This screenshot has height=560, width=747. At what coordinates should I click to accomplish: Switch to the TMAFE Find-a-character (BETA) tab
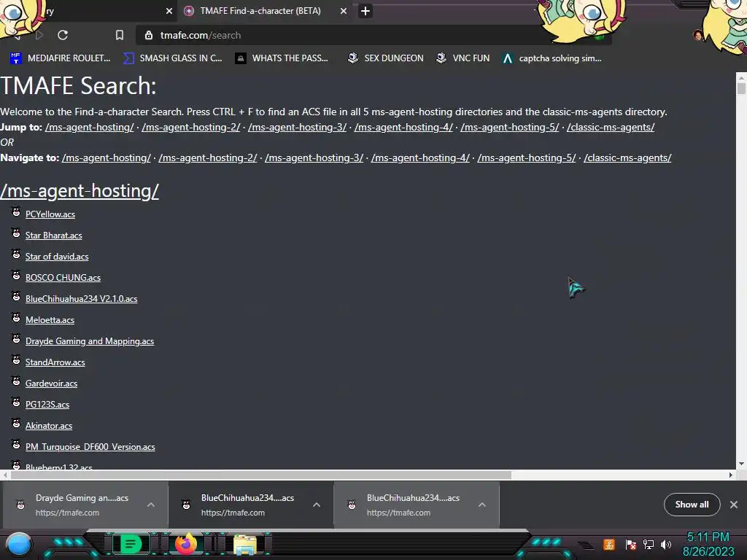tap(260, 11)
